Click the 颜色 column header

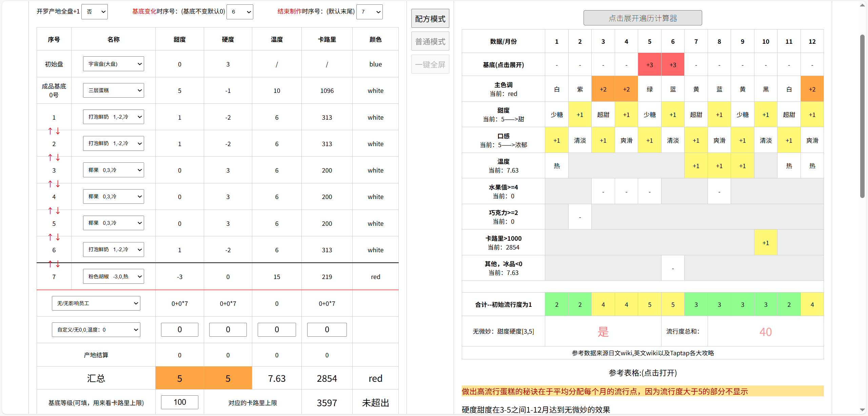[375, 39]
